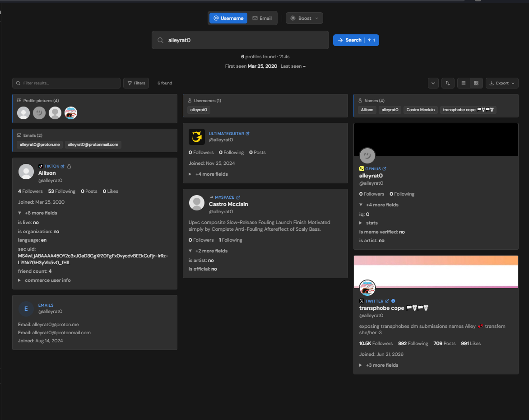
Task: Click the Emails card E avatar
Action: coord(26,308)
